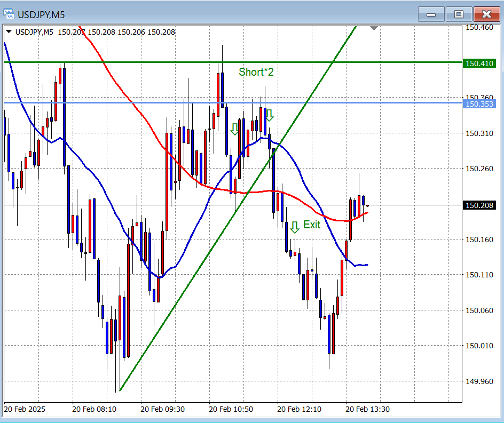Click the Exit text label
504x423 pixels.
click(x=312, y=225)
